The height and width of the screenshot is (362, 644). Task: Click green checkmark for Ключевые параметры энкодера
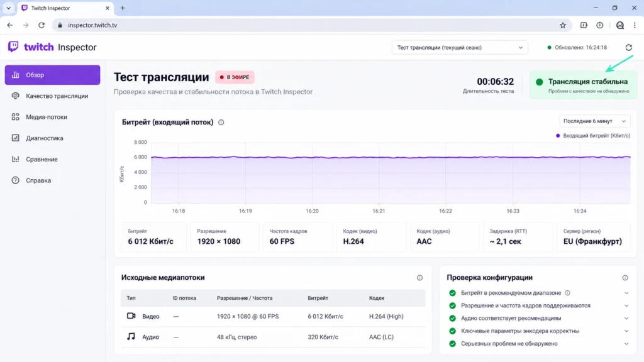tap(452, 331)
